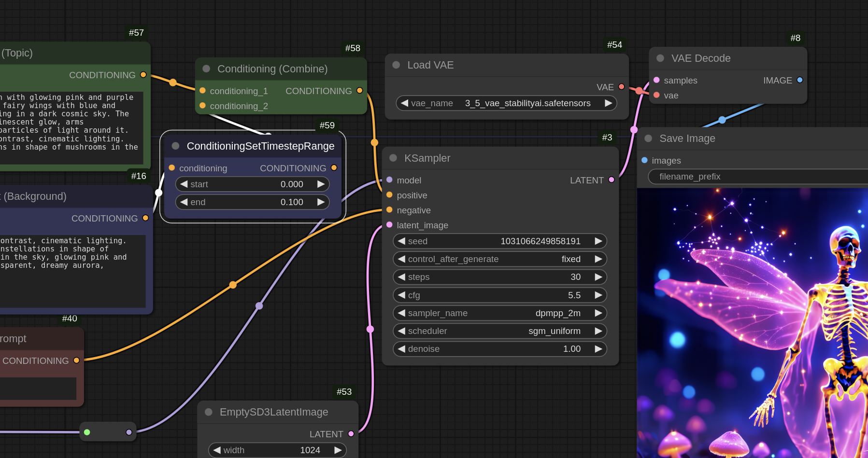This screenshot has width=868, height=458.
Task: Open the sampler_name dropdown showing dpmpp_2m
Action: click(x=499, y=313)
